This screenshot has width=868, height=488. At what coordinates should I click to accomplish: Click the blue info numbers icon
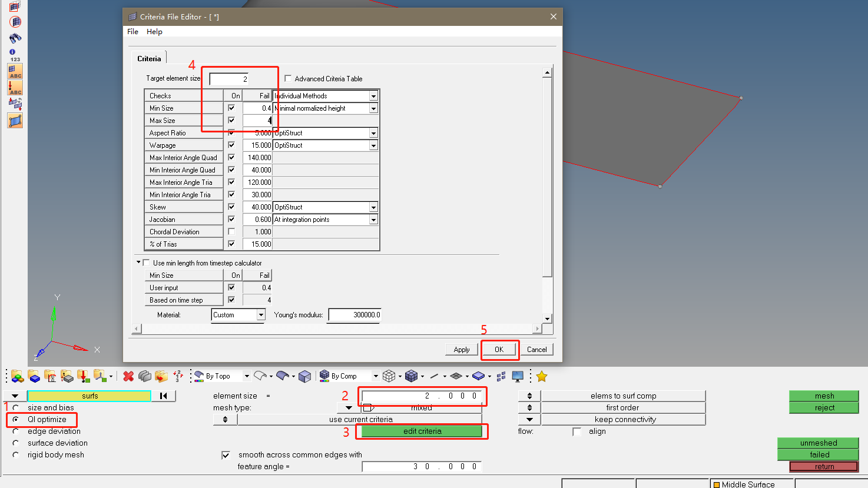point(15,55)
